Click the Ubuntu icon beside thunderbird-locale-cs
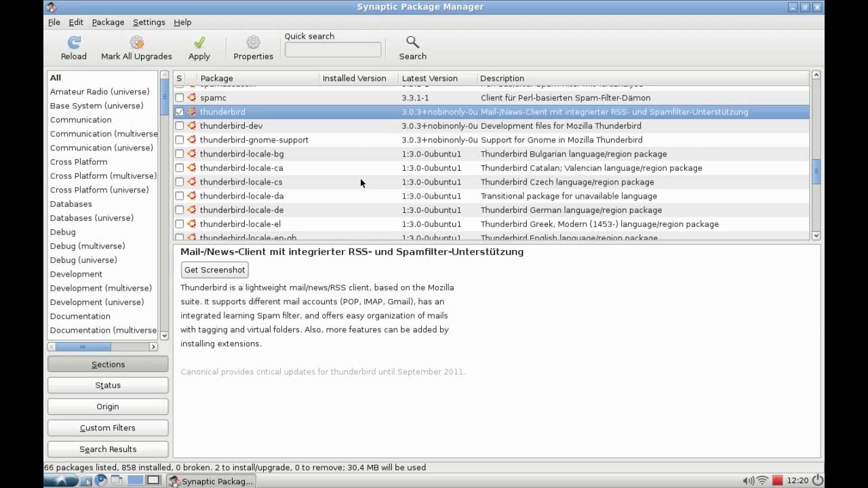This screenshot has height=488, width=868. 192,182
